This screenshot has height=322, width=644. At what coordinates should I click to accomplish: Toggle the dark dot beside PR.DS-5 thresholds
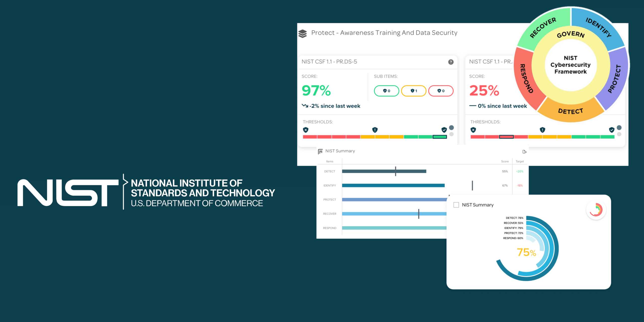click(452, 128)
